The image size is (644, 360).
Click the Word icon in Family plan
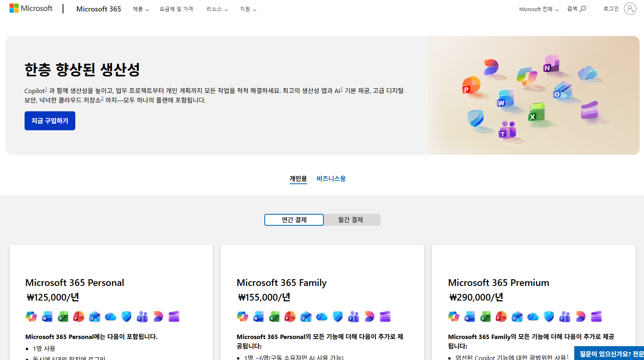258,316
